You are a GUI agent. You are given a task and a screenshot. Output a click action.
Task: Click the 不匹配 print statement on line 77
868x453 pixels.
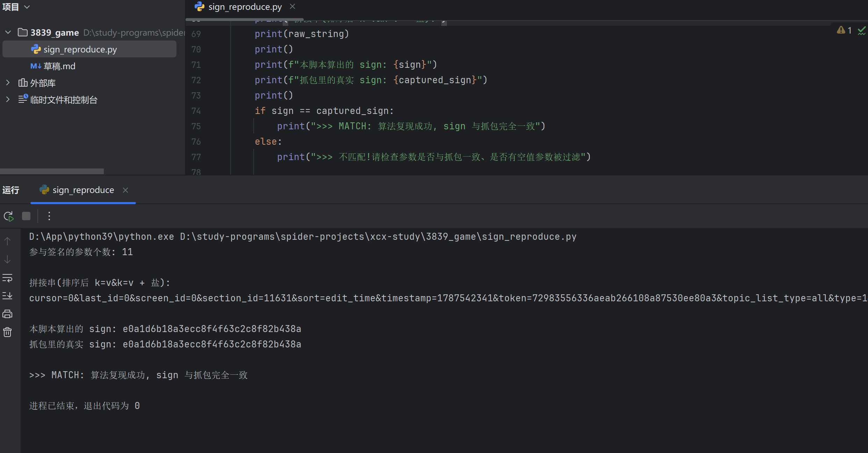tap(434, 157)
